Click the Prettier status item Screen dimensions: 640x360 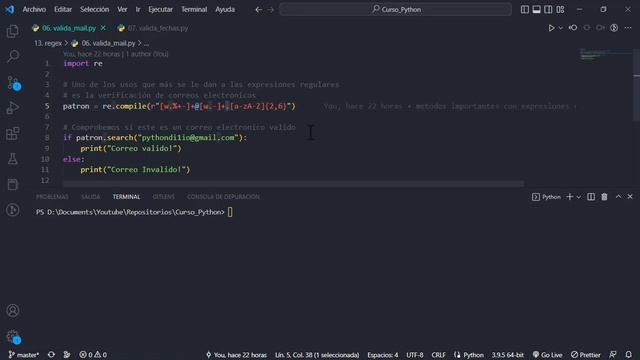tap(586, 355)
